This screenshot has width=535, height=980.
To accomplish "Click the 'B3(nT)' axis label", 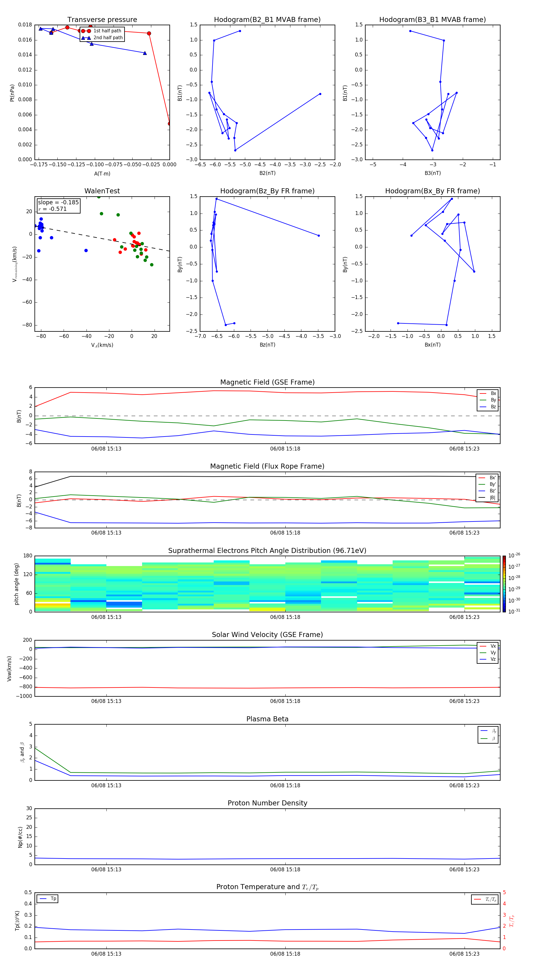I will (x=432, y=173).
